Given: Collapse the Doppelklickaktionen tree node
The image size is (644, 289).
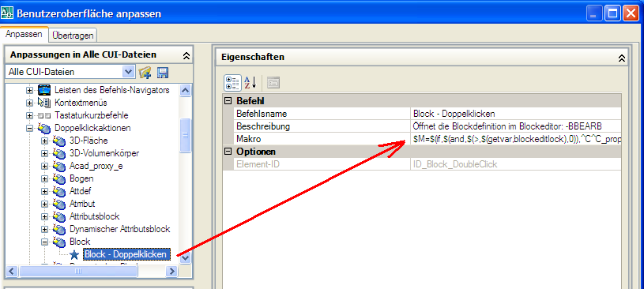Looking at the screenshot, I should click(x=29, y=128).
